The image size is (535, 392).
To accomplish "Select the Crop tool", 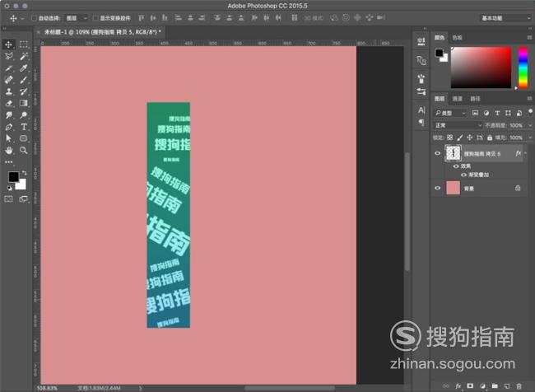I will [8, 68].
